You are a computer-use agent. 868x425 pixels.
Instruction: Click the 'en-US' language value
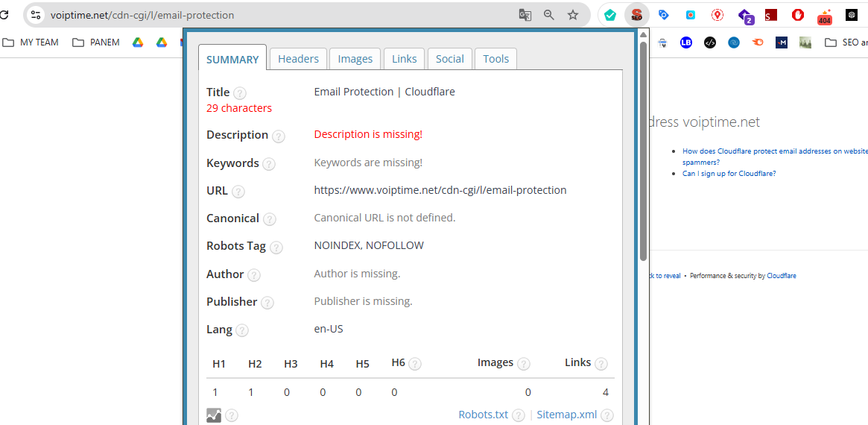329,329
